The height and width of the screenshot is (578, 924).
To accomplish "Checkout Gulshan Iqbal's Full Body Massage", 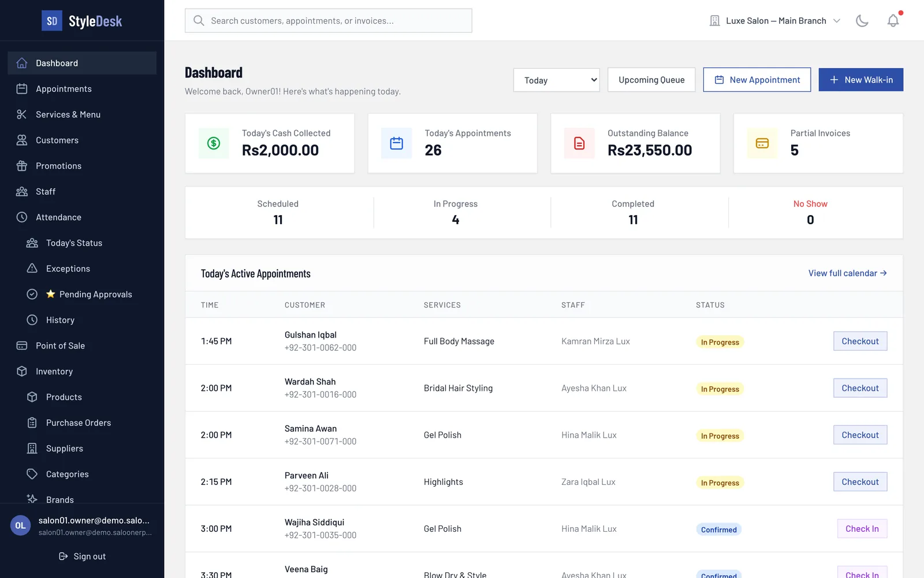I will [860, 341].
